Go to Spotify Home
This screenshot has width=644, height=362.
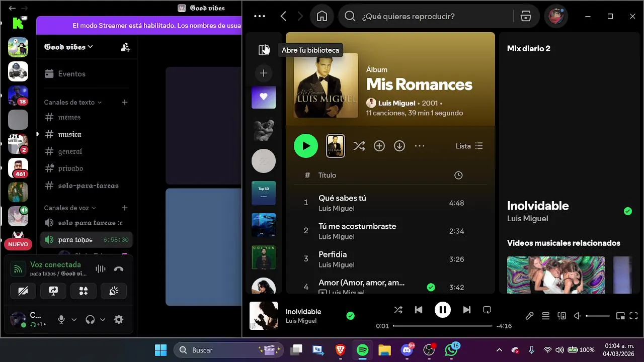(x=322, y=16)
